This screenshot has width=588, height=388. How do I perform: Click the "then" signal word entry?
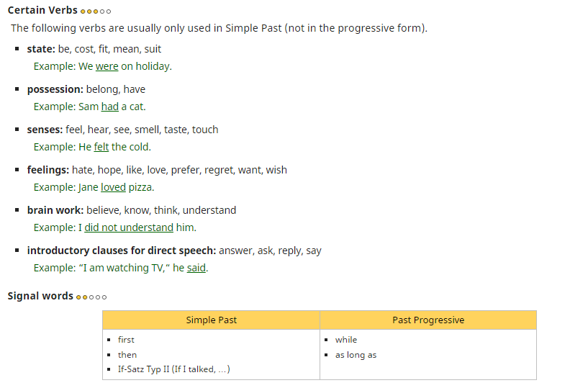(x=127, y=355)
